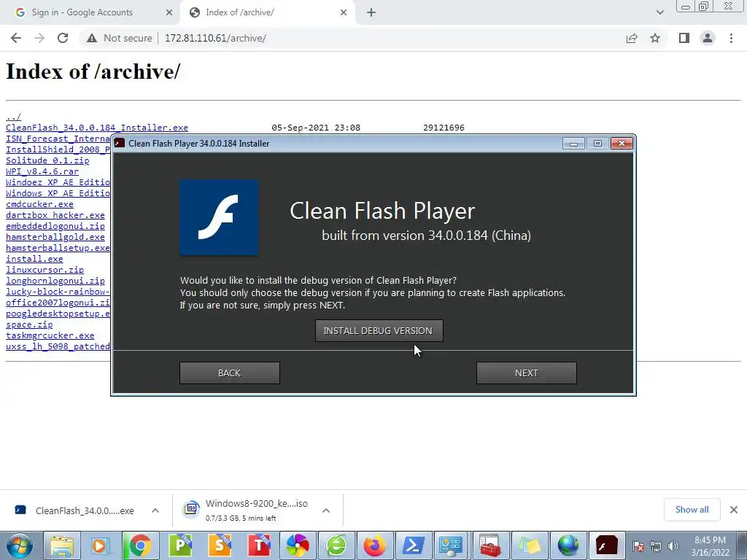This screenshot has height=560, width=747.
Task: Open the Control Panel taskbar icon
Action: coord(451,545)
